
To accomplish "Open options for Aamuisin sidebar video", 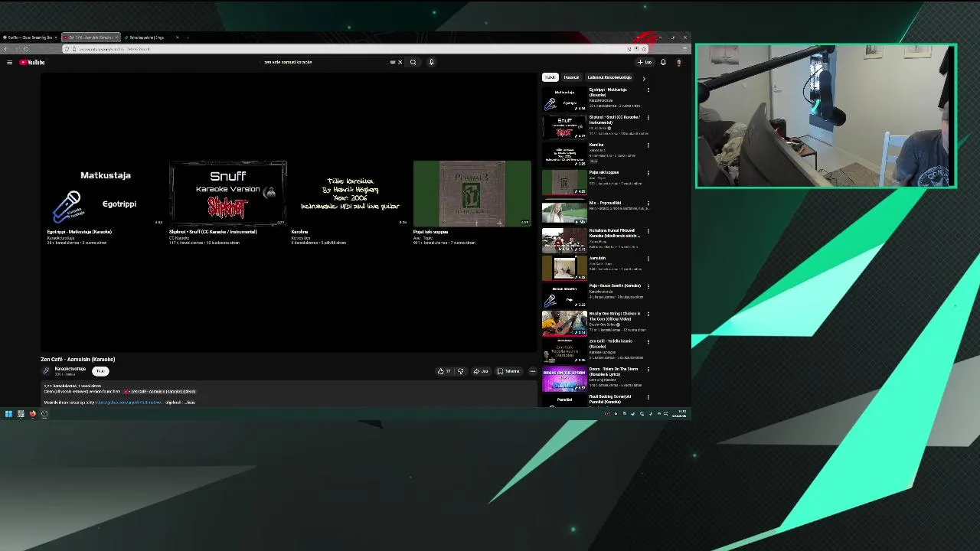I will point(648,259).
